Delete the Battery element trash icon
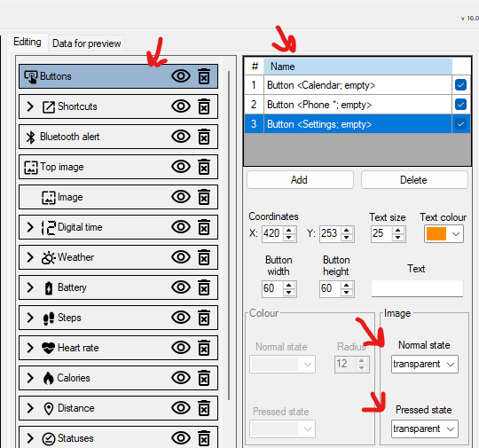This screenshot has height=448, width=479. tap(204, 287)
